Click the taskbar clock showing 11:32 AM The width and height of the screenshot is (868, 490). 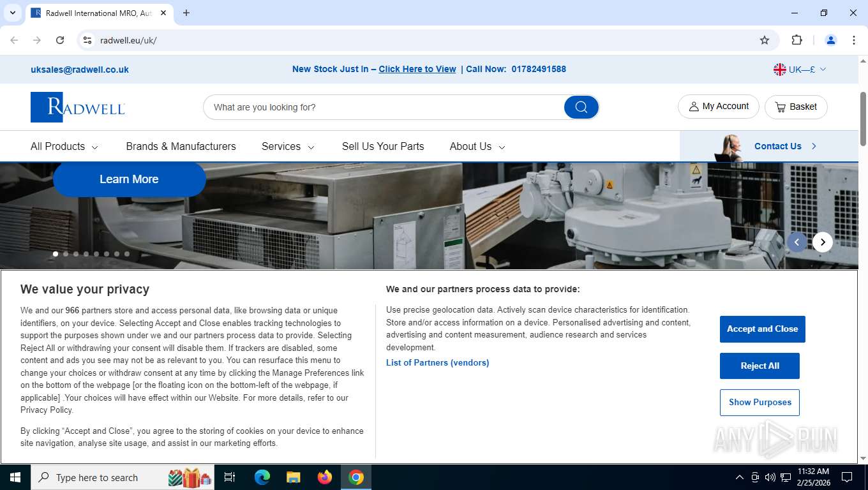(812, 477)
